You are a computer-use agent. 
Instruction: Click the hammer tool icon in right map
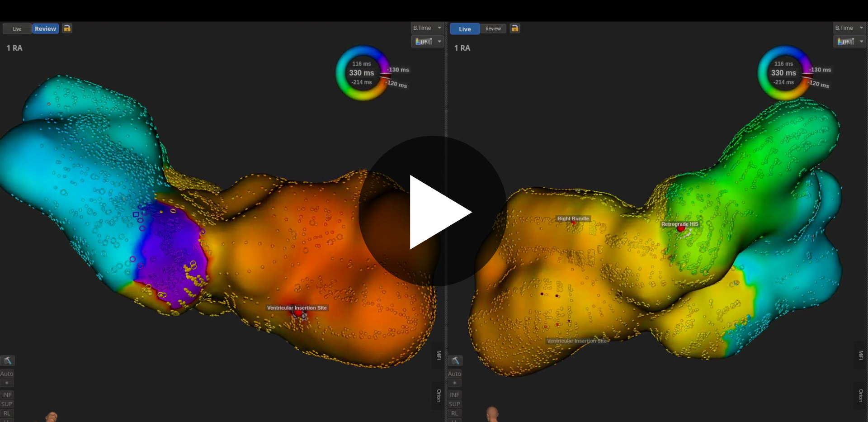tap(455, 360)
